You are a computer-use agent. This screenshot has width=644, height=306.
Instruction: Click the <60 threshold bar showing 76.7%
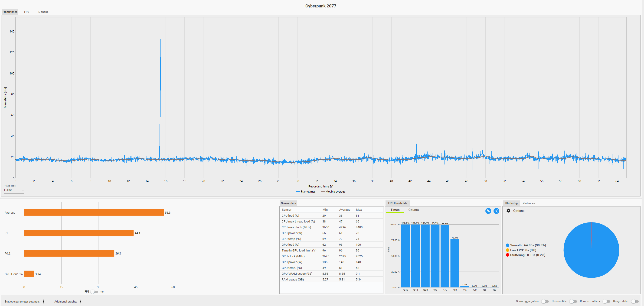[455, 263]
